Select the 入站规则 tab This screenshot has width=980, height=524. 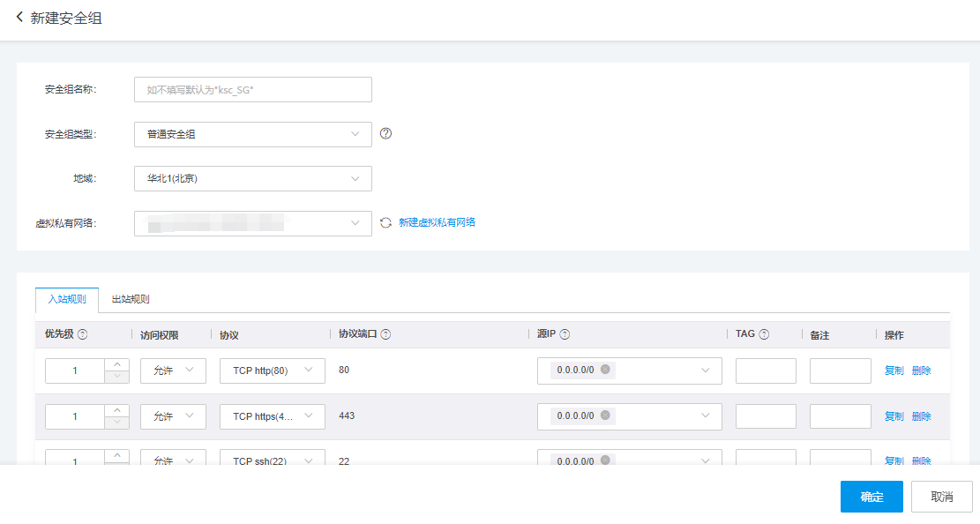(67, 299)
